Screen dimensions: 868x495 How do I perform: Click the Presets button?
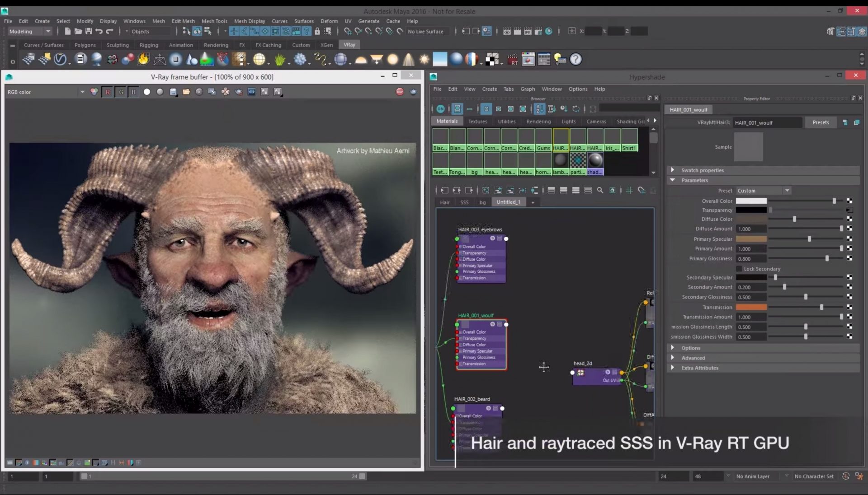click(821, 122)
